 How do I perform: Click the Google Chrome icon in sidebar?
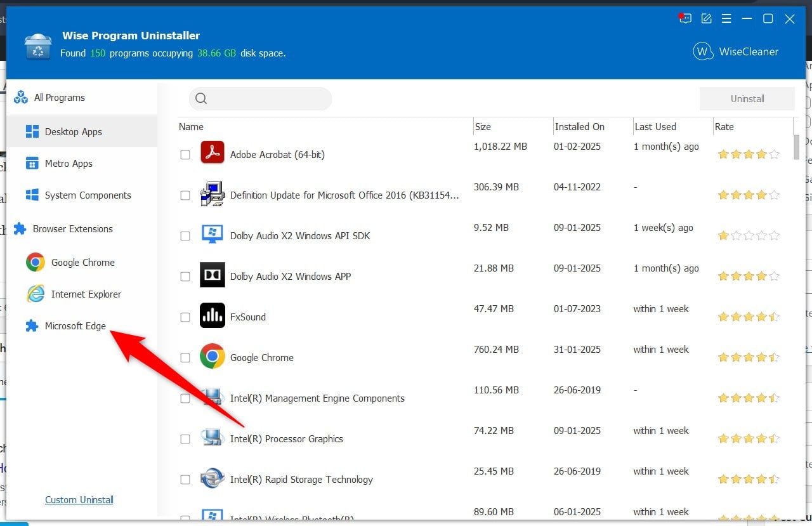[35, 262]
